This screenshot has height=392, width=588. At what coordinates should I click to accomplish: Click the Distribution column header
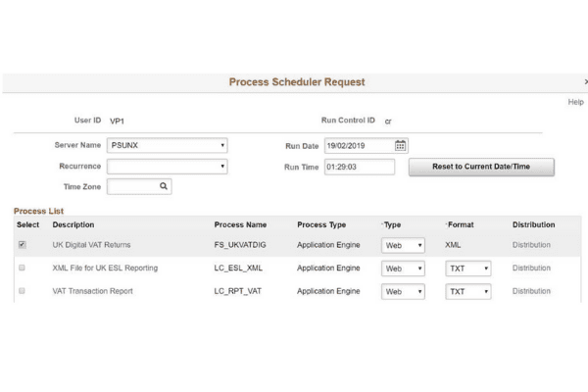point(533,224)
